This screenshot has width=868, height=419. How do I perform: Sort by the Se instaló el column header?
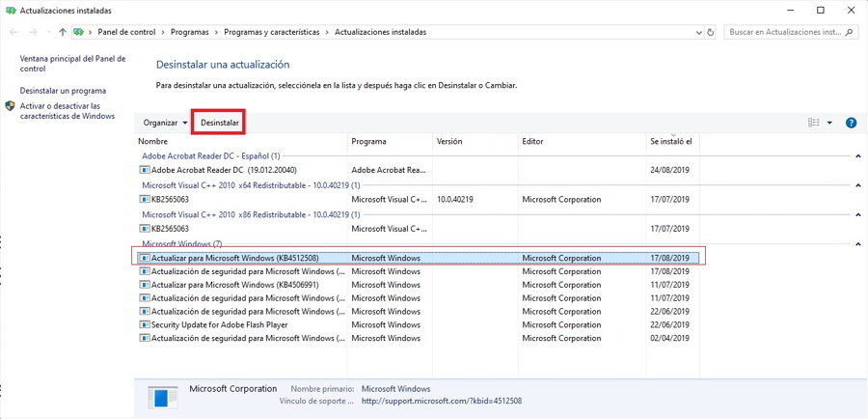coord(671,142)
